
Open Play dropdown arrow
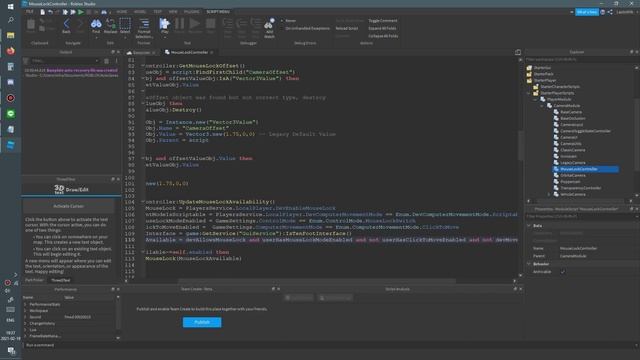coord(164,38)
